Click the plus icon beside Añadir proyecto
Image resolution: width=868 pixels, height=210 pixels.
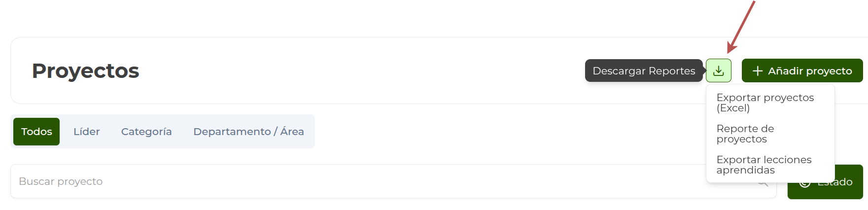757,71
